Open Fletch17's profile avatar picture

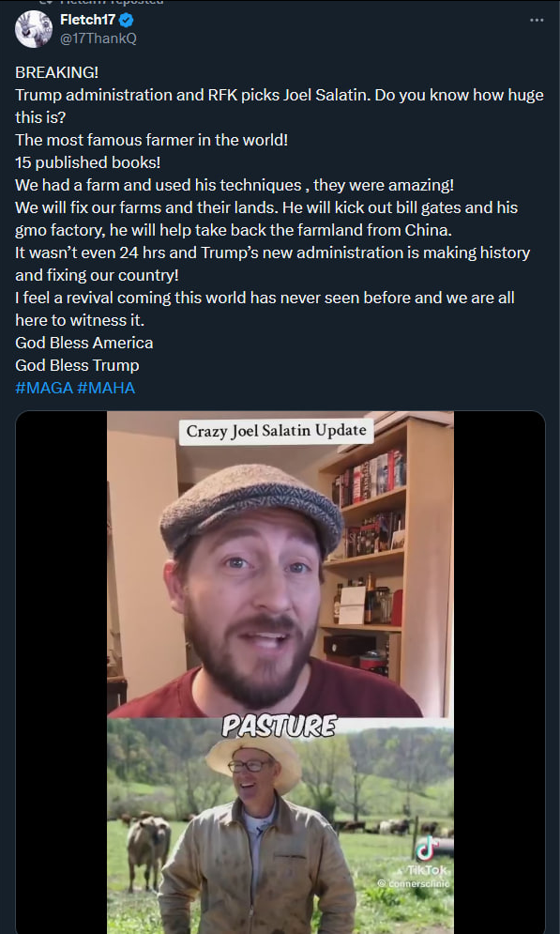34,28
